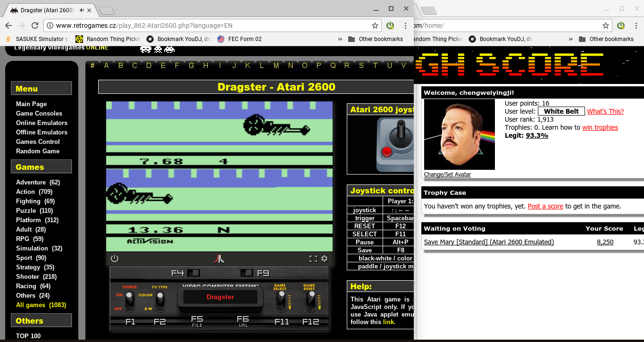Click the "win trophies" link
Image resolution: width=644 pixels, height=342 pixels.
click(x=600, y=127)
